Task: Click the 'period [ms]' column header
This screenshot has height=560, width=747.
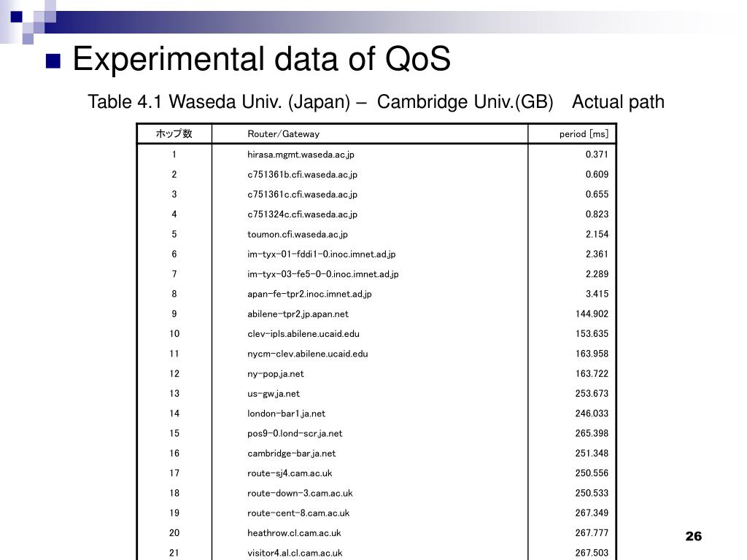Action: tap(584, 134)
